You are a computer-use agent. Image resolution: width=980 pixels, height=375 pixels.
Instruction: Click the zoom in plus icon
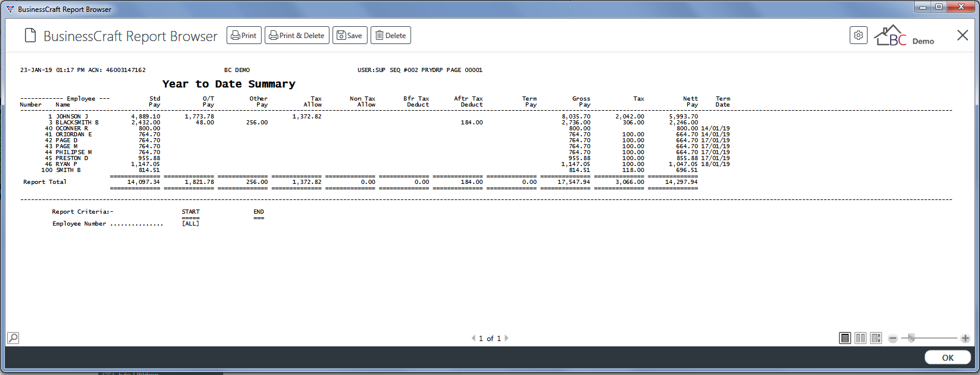point(965,338)
